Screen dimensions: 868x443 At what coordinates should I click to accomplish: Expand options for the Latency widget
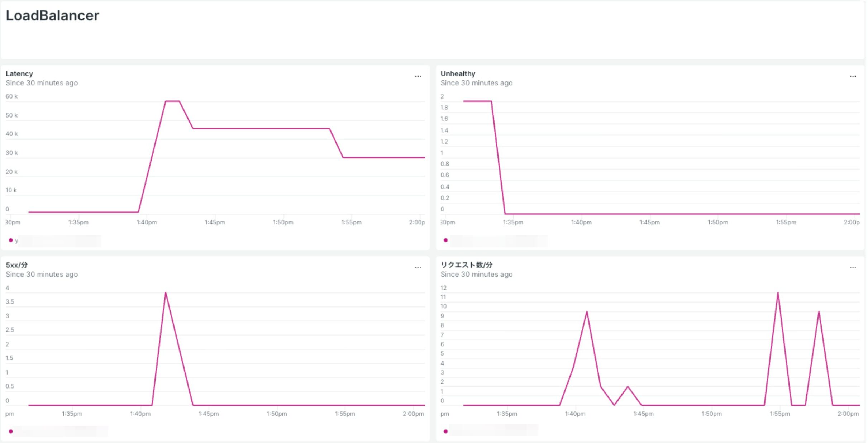pyautogui.click(x=419, y=76)
